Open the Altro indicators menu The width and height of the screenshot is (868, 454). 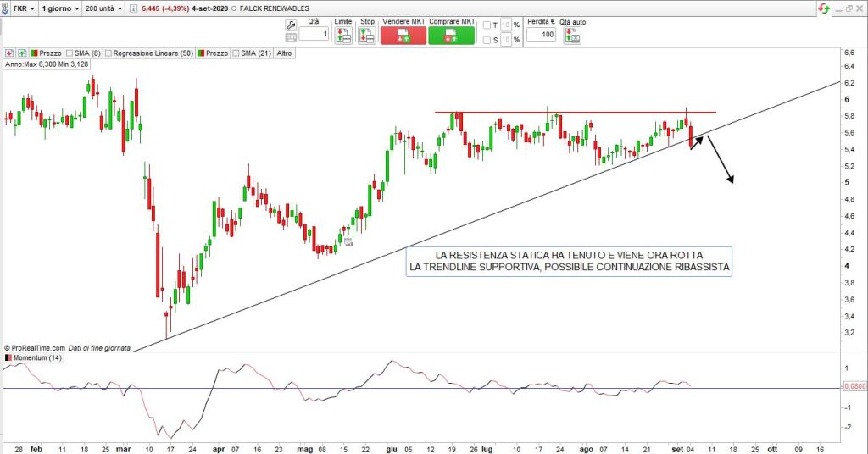(283, 53)
